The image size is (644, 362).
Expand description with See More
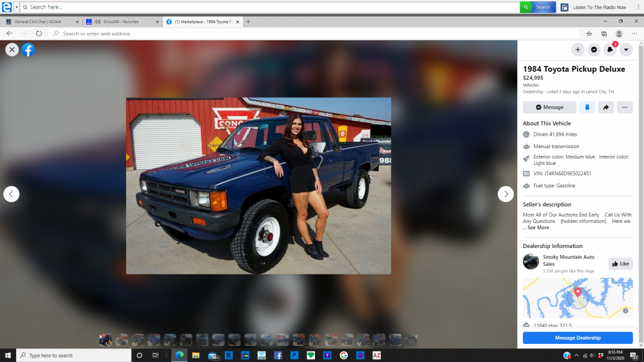[538, 227]
